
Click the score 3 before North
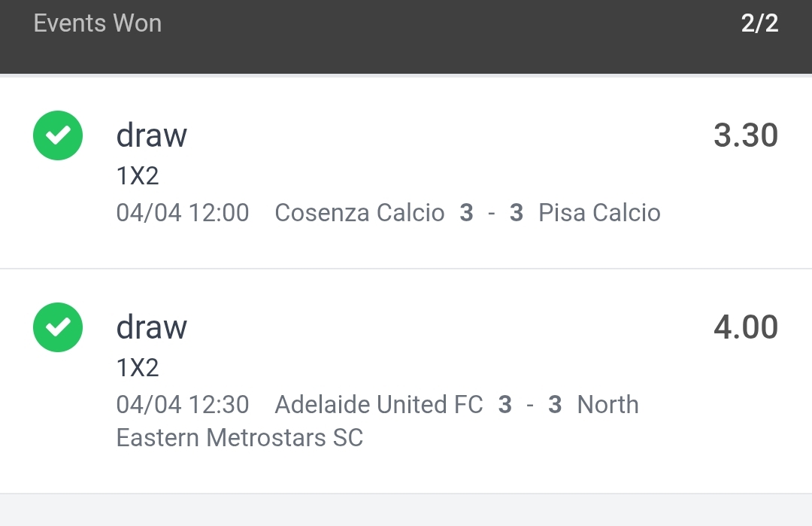click(x=555, y=405)
